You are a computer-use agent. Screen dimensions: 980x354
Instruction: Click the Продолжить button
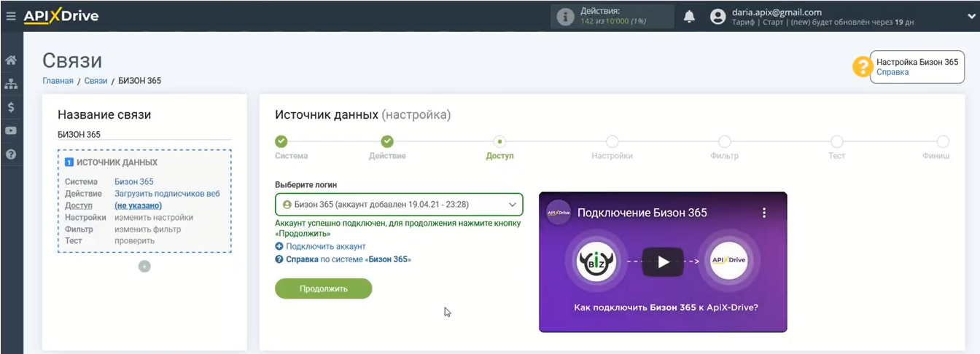(x=323, y=288)
